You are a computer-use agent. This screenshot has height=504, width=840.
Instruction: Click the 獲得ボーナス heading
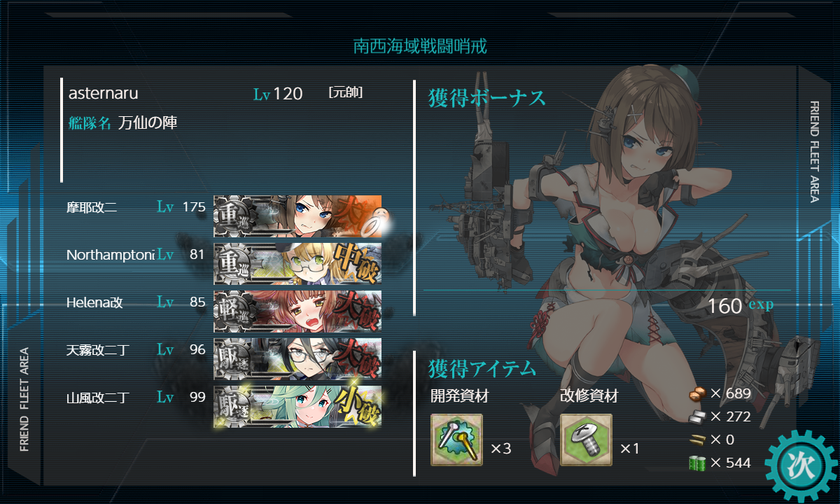click(x=487, y=99)
